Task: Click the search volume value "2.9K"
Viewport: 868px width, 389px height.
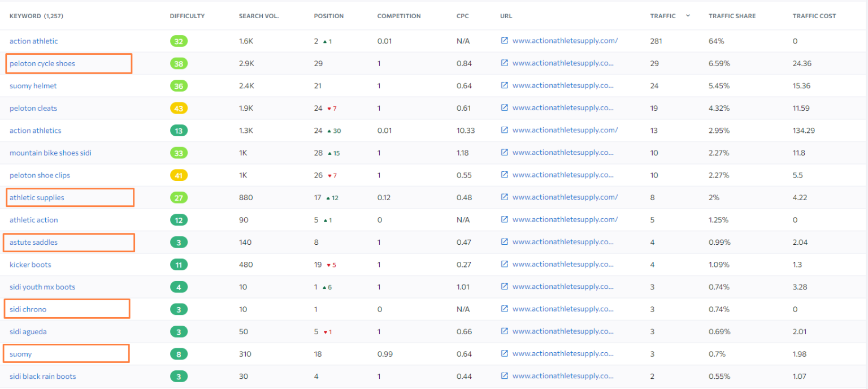Action: (246, 63)
